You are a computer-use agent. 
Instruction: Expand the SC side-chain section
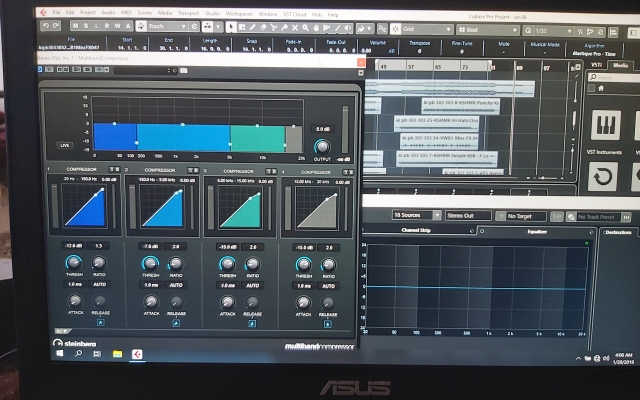(62, 331)
